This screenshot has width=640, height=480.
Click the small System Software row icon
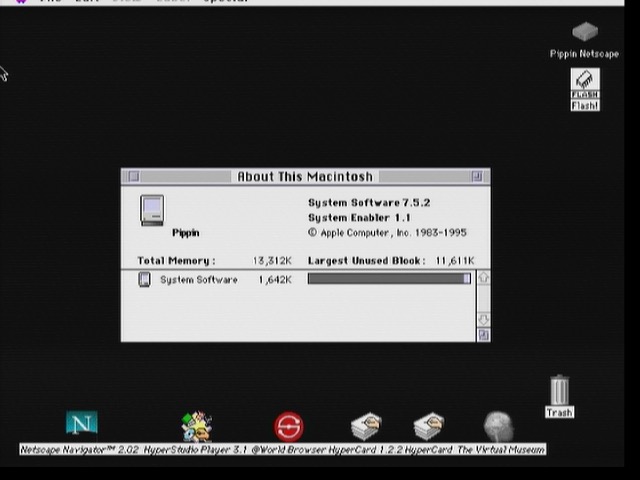click(144, 280)
